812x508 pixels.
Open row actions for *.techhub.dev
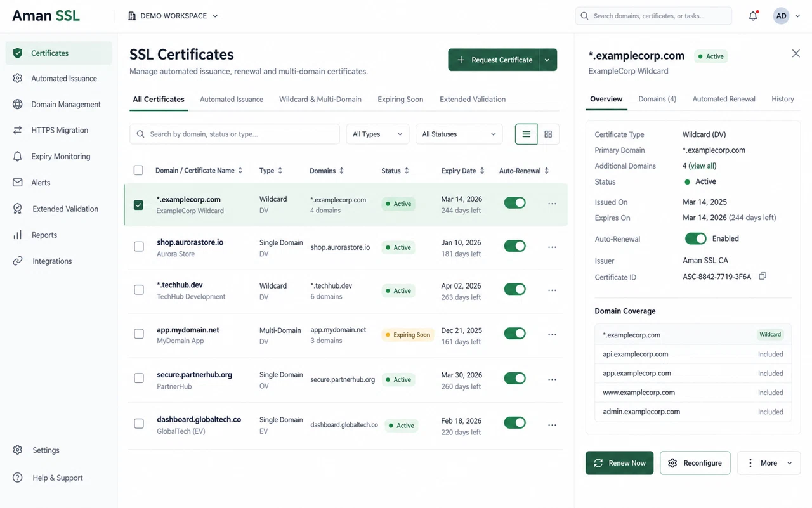pyautogui.click(x=552, y=290)
